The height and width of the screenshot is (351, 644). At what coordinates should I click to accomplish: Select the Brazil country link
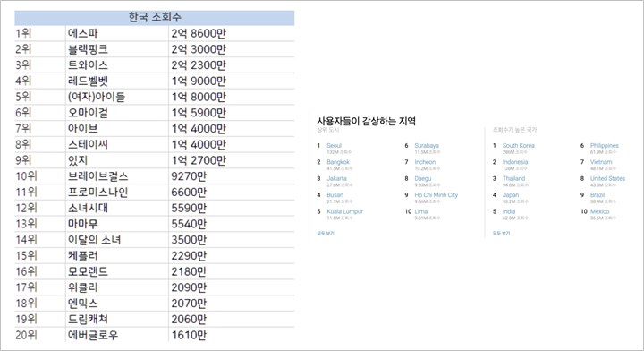pos(597,195)
